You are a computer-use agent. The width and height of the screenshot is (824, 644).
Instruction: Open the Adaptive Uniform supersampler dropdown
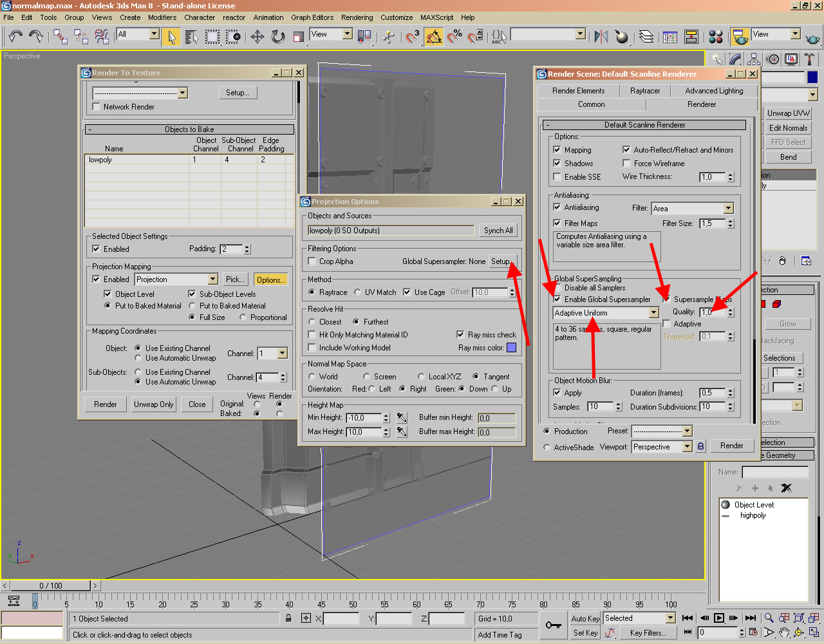(653, 312)
